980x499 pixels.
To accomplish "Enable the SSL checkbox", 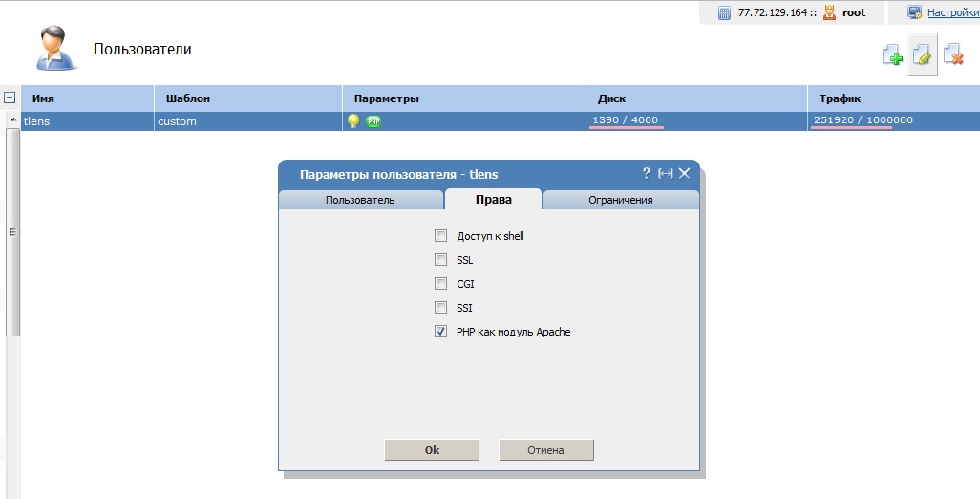I will pyautogui.click(x=440, y=260).
